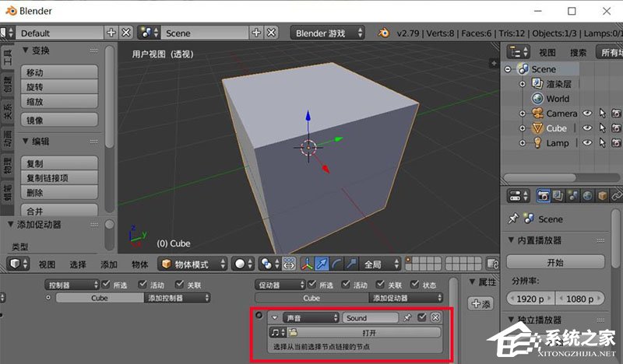
Task: Open the Render properties tab camera icon
Action: pos(544,196)
